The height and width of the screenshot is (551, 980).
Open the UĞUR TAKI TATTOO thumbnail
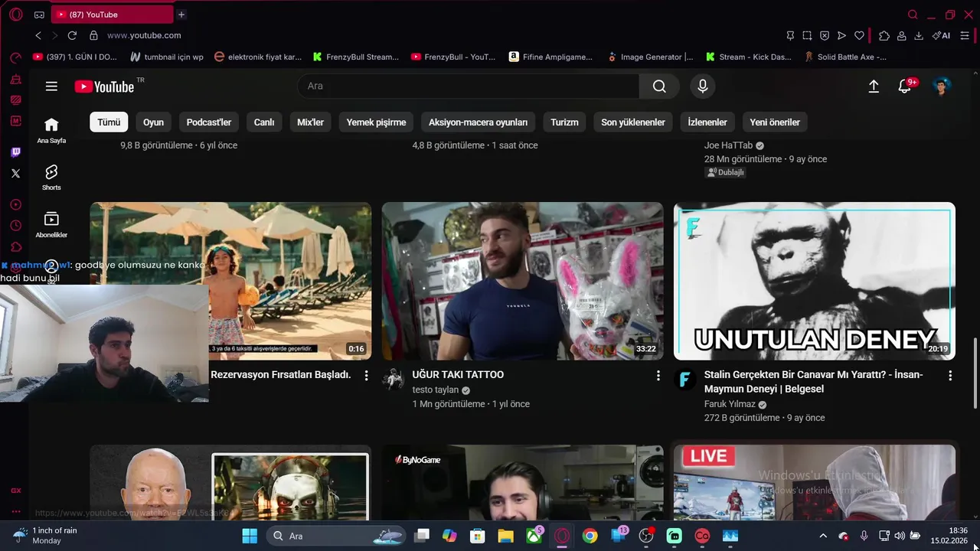[x=523, y=281]
